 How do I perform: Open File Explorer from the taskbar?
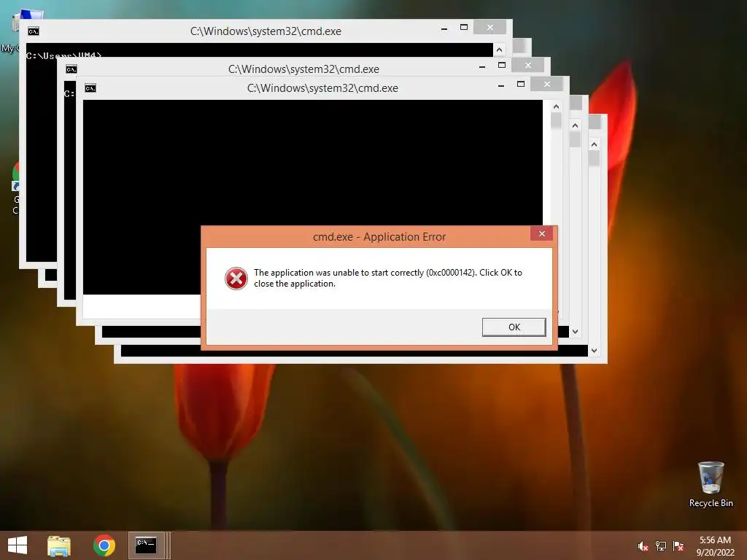(x=59, y=545)
